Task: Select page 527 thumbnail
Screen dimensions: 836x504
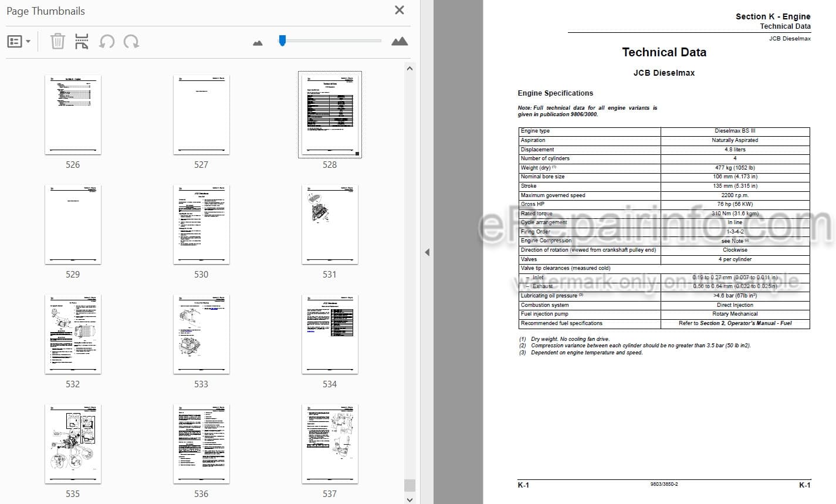Action: [201, 114]
